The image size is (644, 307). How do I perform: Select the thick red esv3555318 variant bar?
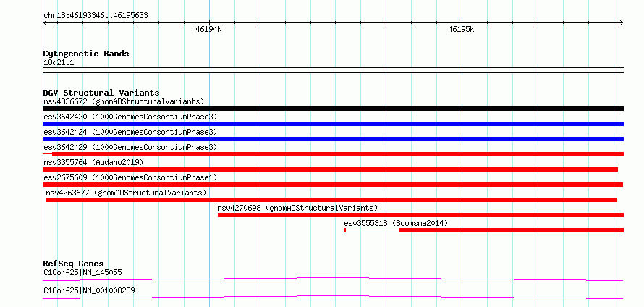click(512, 230)
